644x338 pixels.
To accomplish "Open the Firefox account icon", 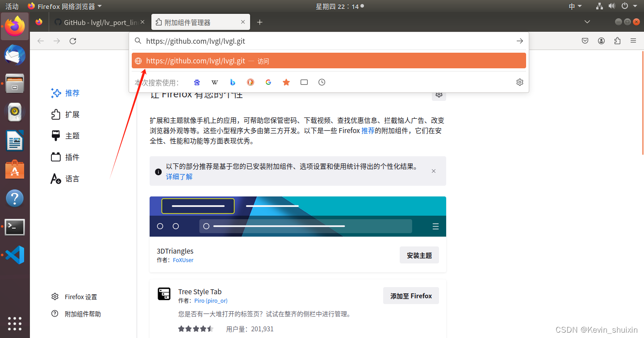I will 601,41.
